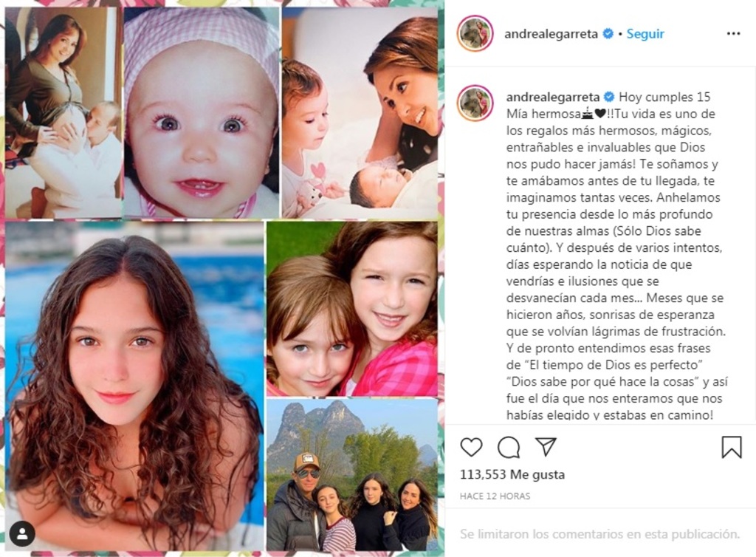Open the HACE 12 HORAS timestamp
Viewport: 756px width, 557px height.
(x=495, y=496)
